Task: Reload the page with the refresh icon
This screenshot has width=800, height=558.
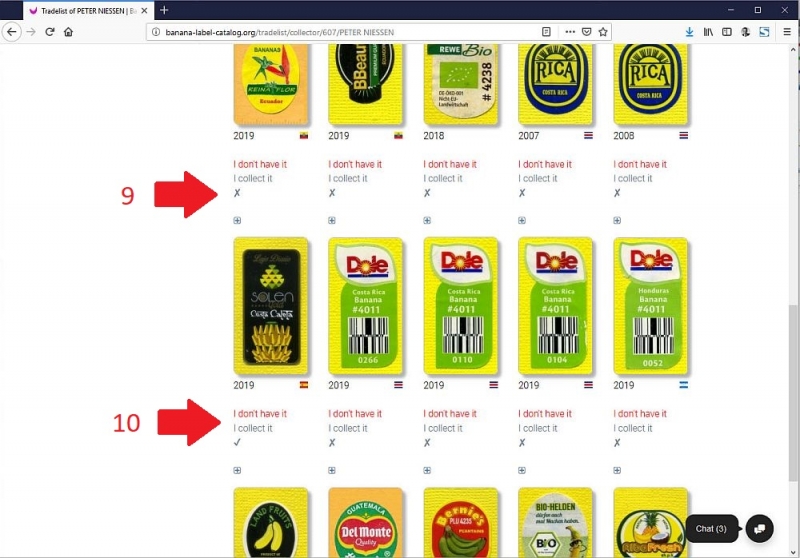Action: (49, 32)
